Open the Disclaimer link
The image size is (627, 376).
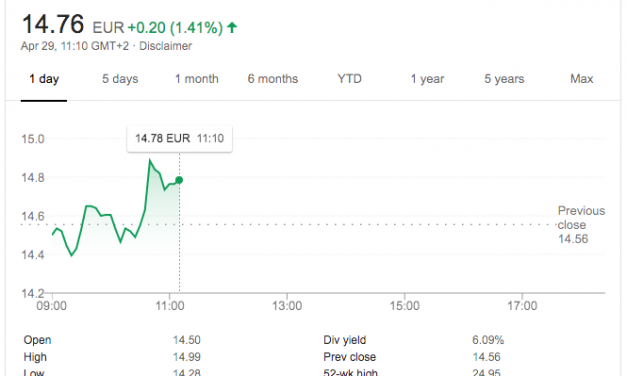(x=166, y=46)
